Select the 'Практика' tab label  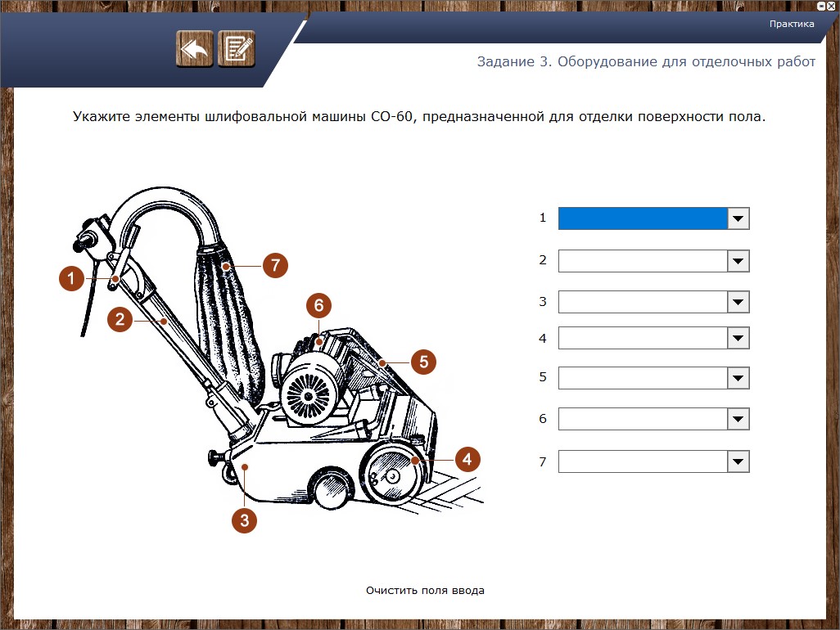point(791,24)
